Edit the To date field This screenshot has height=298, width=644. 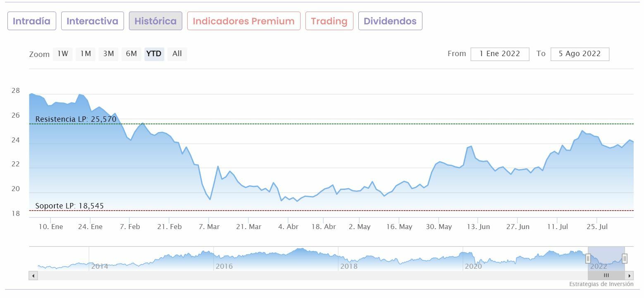(580, 54)
